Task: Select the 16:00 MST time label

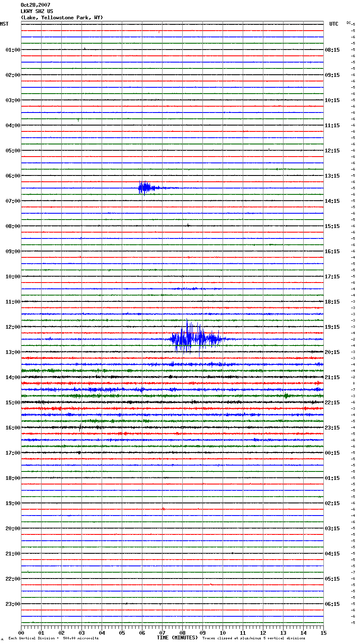Action: pyautogui.click(x=13, y=428)
